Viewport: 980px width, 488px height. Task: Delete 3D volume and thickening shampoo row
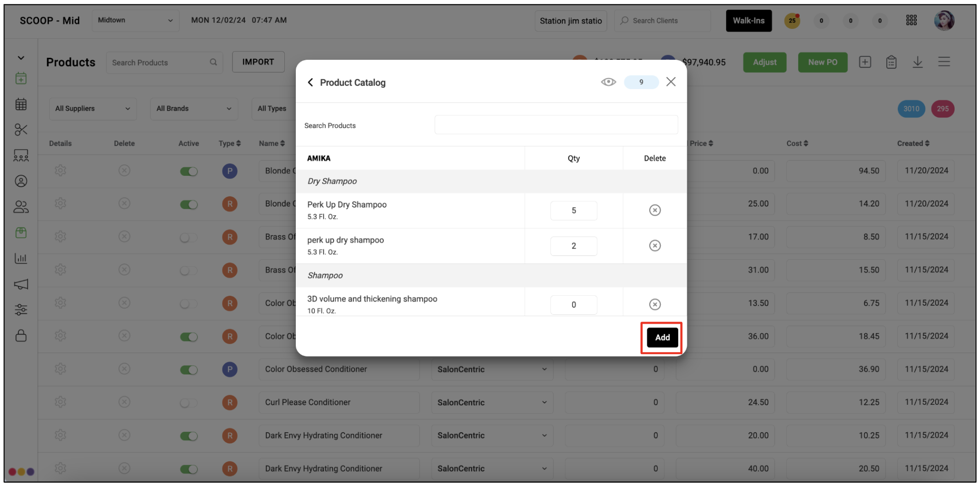click(655, 304)
